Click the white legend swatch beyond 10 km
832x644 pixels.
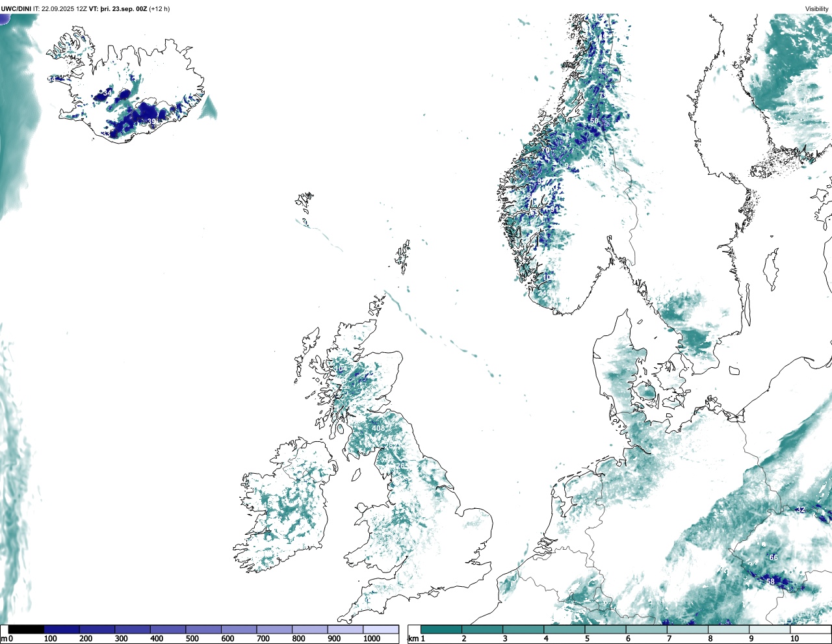(810, 629)
